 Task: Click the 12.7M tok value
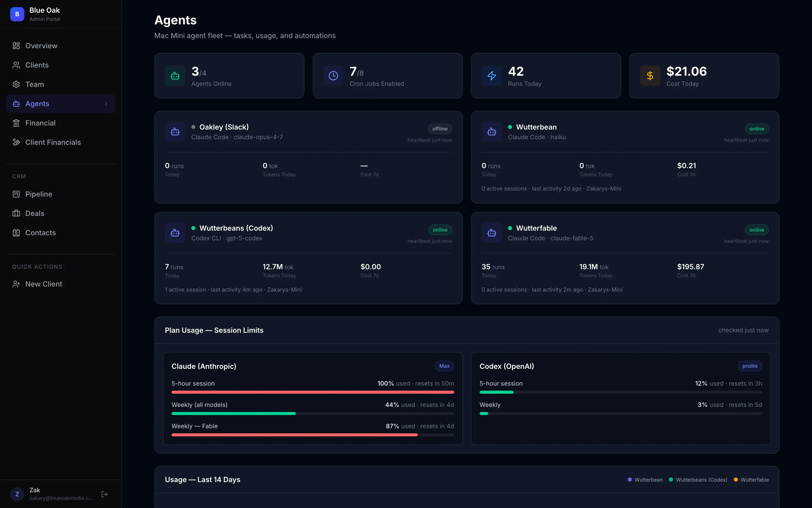click(x=278, y=267)
